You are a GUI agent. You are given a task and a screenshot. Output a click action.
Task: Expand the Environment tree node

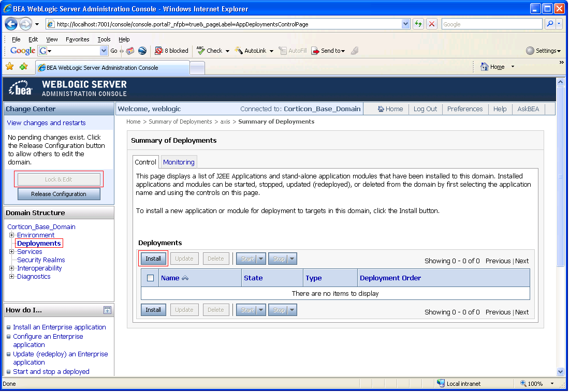[x=11, y=235]
